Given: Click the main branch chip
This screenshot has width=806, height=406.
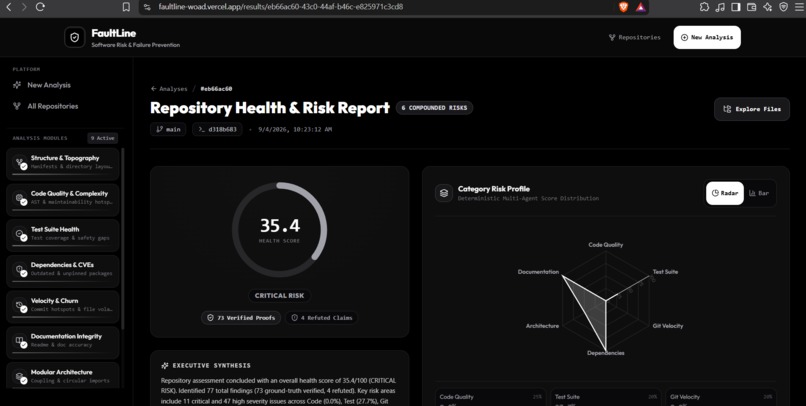Looking at the screenshot, I should click(168, 130).
